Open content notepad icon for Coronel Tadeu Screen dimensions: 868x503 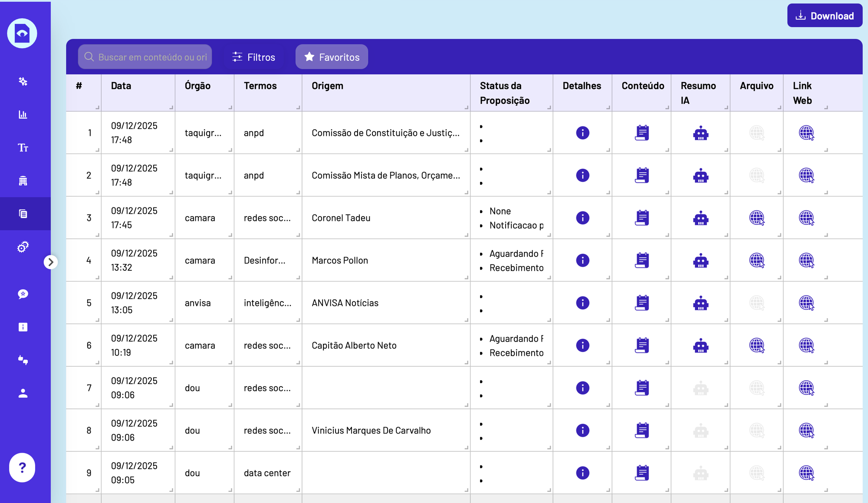pyautogui.click(x=641, y=218)
